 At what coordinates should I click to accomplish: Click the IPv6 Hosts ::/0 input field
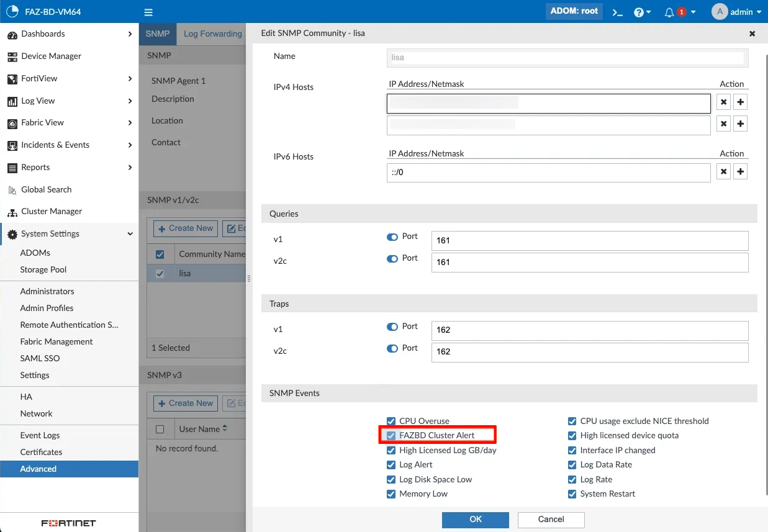(x=548, y=171)
